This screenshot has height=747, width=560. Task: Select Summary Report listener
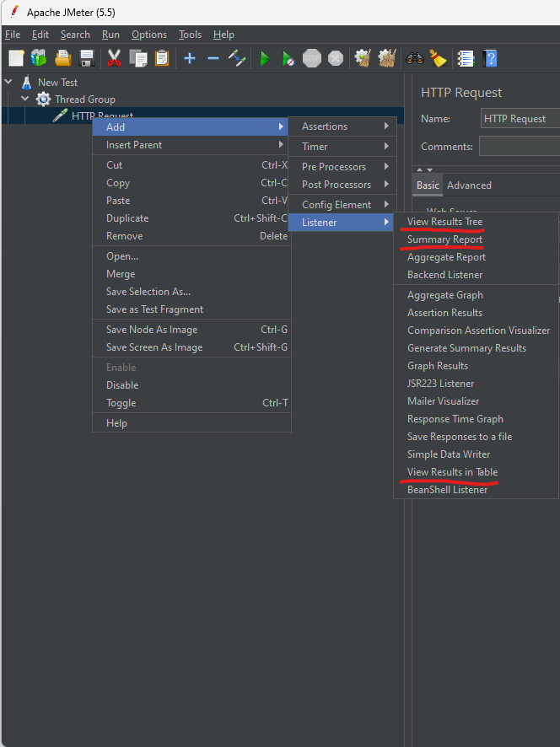[x=476, y=239]
